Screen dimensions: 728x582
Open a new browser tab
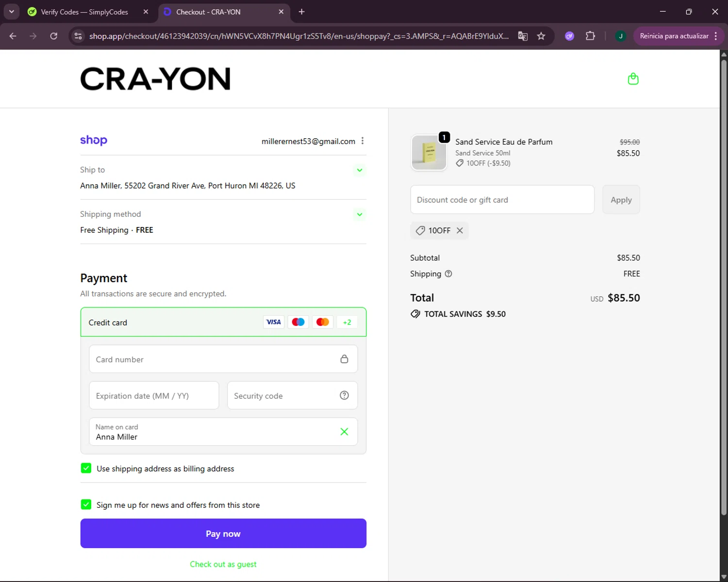pyautogui.click(x=301, y=12)
